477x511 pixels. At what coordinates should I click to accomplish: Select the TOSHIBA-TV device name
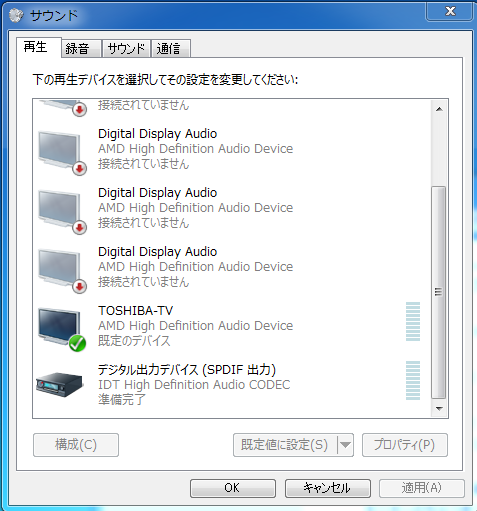click(135, 311)
